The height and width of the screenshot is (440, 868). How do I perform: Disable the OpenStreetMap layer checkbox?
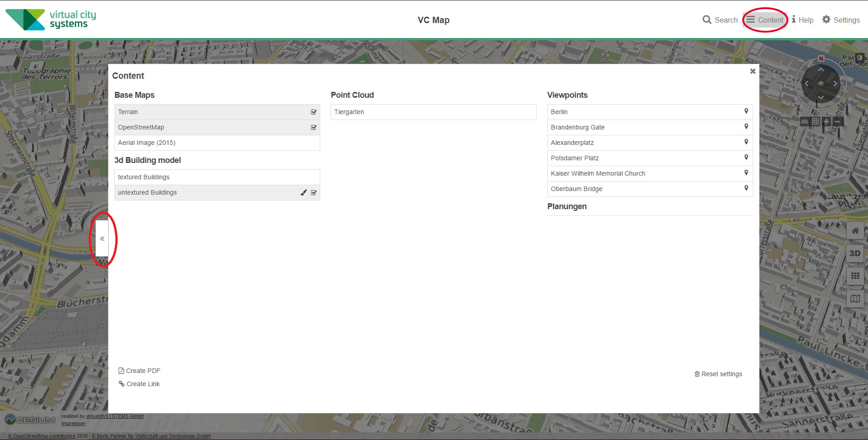click(x=313, y=127)
